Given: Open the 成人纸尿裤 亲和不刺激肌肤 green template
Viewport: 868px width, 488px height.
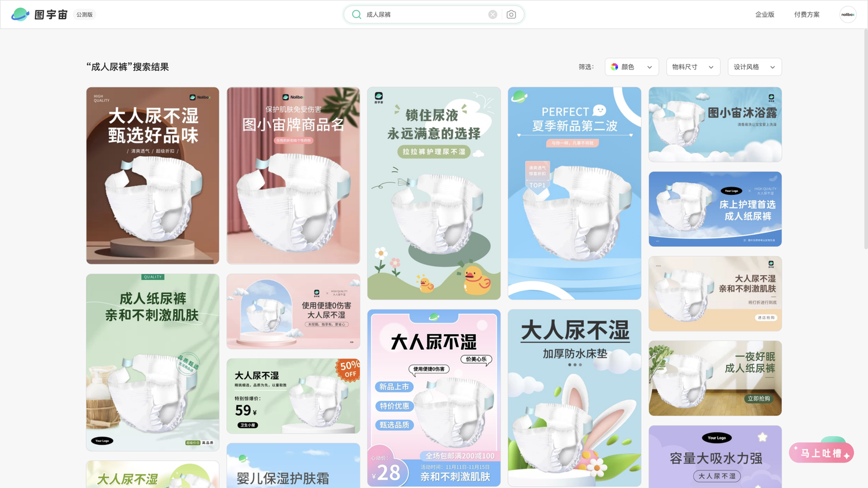Looking at the screenshot, I should [x=153, y=363].
